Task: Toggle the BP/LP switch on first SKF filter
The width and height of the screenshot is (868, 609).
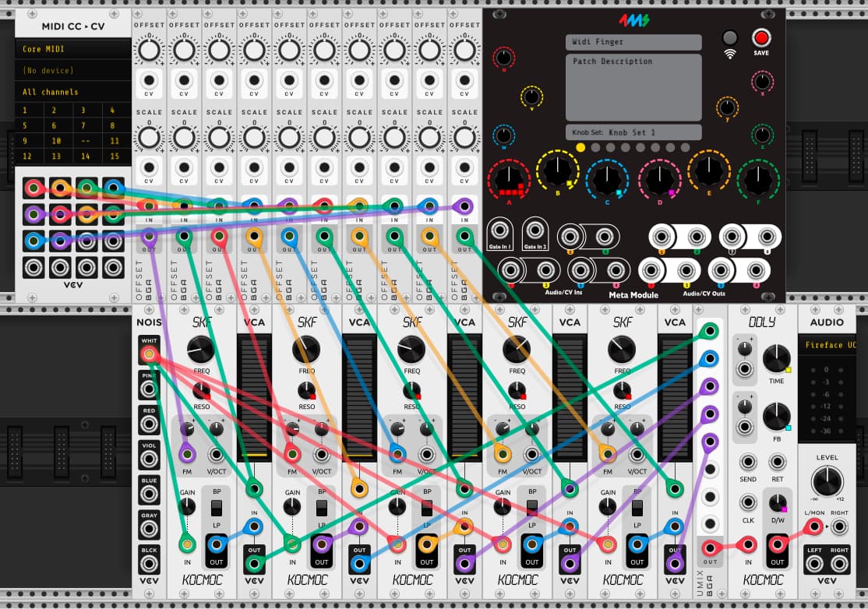Action: [217, 507]
